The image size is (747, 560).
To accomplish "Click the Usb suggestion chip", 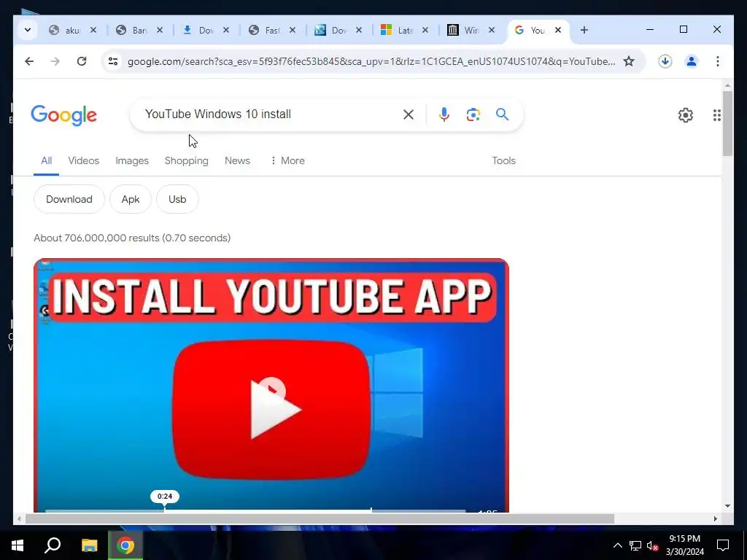I will [177, 199].
